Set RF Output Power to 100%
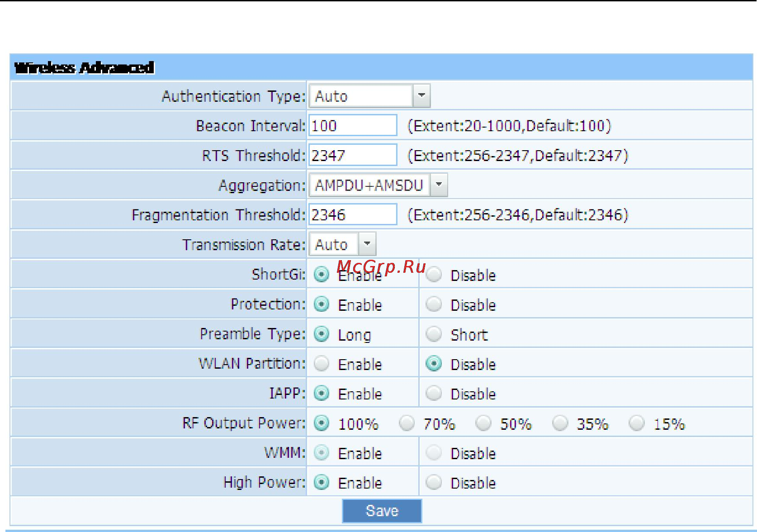757x532 pixels. (322, 423)
